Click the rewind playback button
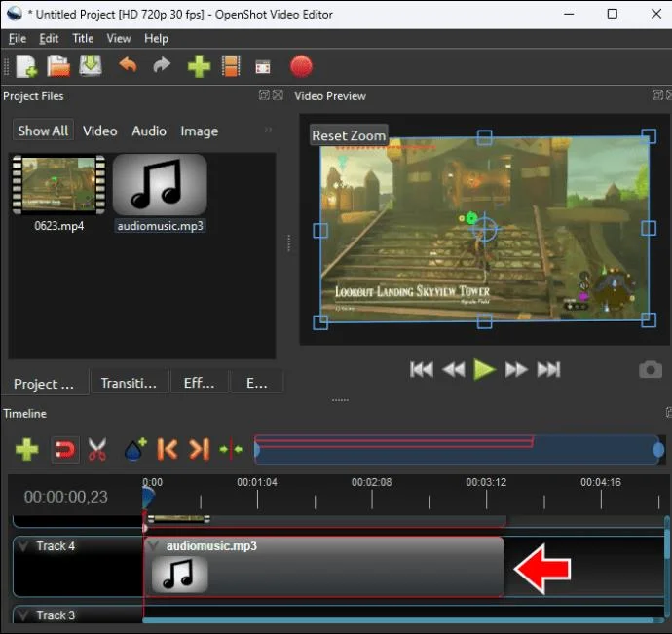 (x=454, y=369)
